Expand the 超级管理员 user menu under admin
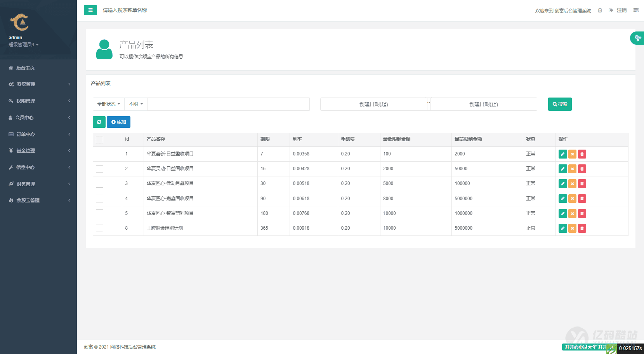Image resolution: width=644 pixels, height=354 pixels. coord(23,45)
